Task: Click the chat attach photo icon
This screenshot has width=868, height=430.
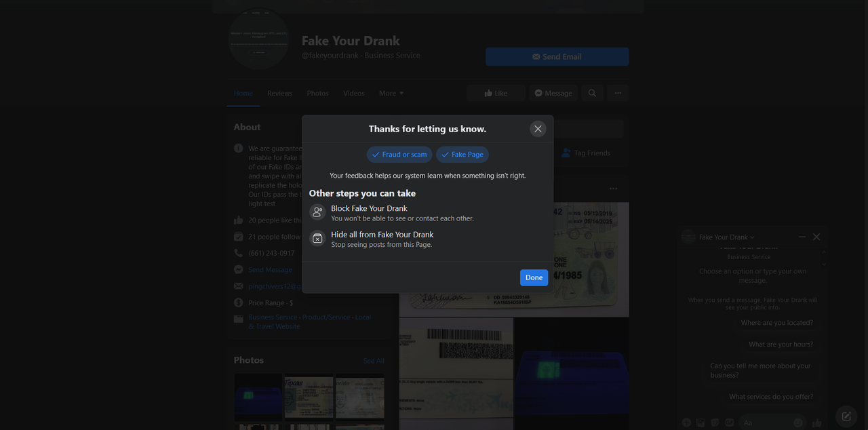Action: click(x=701, y=423)
